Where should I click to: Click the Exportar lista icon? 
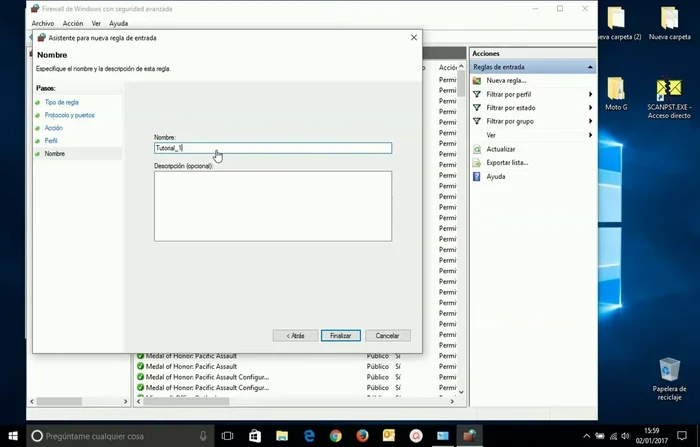click(x=477, y=162)
